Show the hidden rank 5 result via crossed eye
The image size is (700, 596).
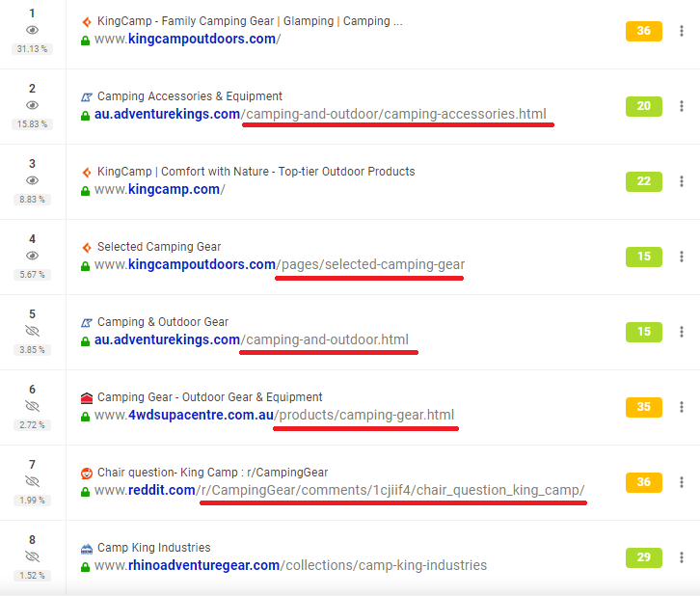tap(32, 331)
